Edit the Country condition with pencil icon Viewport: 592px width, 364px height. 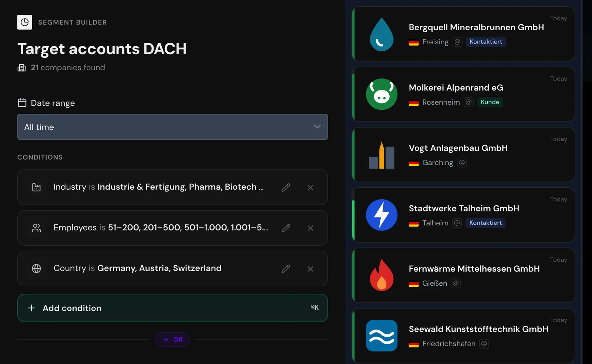click(x=286, y=269)
